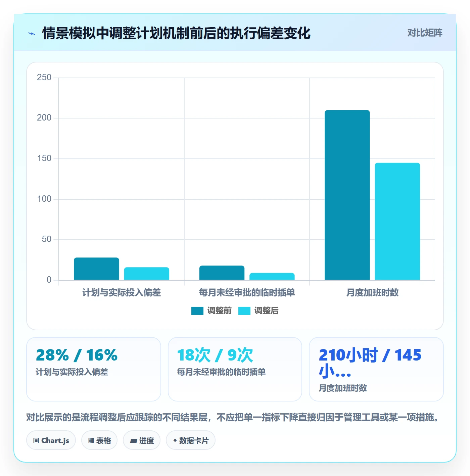Click the y-axis value 150
The height and width of the screenshot is (476, 470).
coord(44,158)
